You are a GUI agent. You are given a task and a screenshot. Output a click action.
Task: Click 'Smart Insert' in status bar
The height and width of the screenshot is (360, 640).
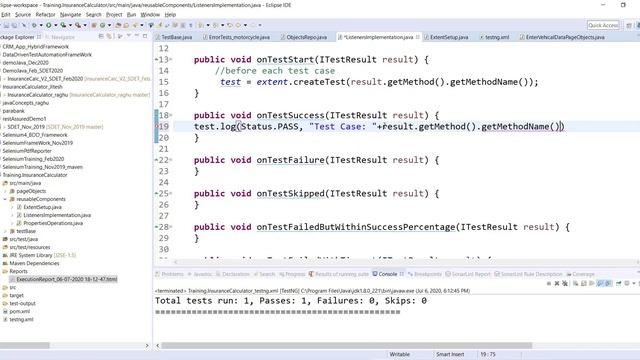(450, 354)
